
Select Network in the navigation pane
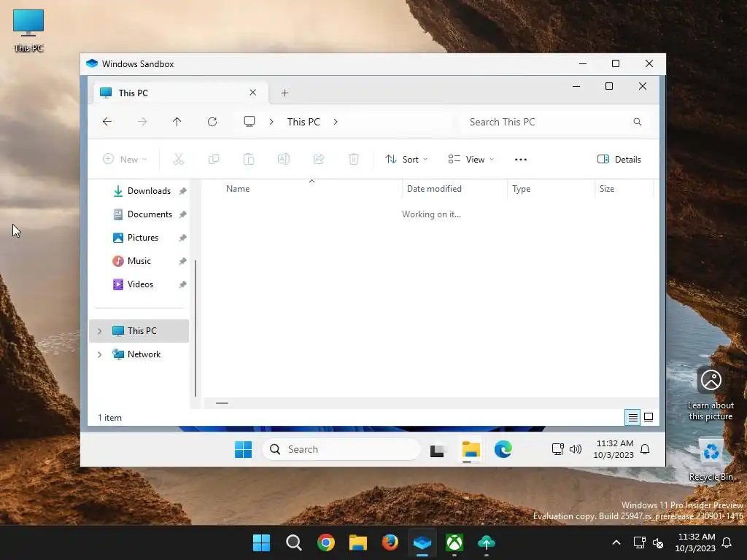[139, 354]
